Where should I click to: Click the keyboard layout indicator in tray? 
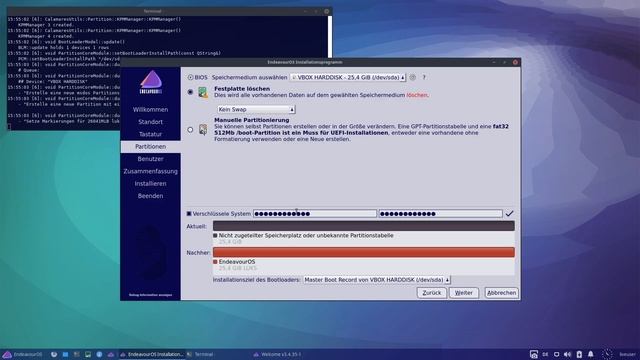(x=545, y=354)
